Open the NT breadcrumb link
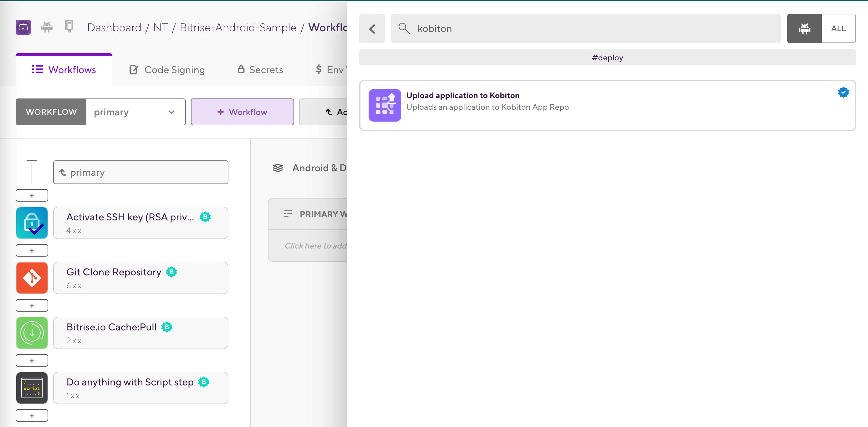The image size is (868, 427). pyautogui.click(x=161, y=28)
